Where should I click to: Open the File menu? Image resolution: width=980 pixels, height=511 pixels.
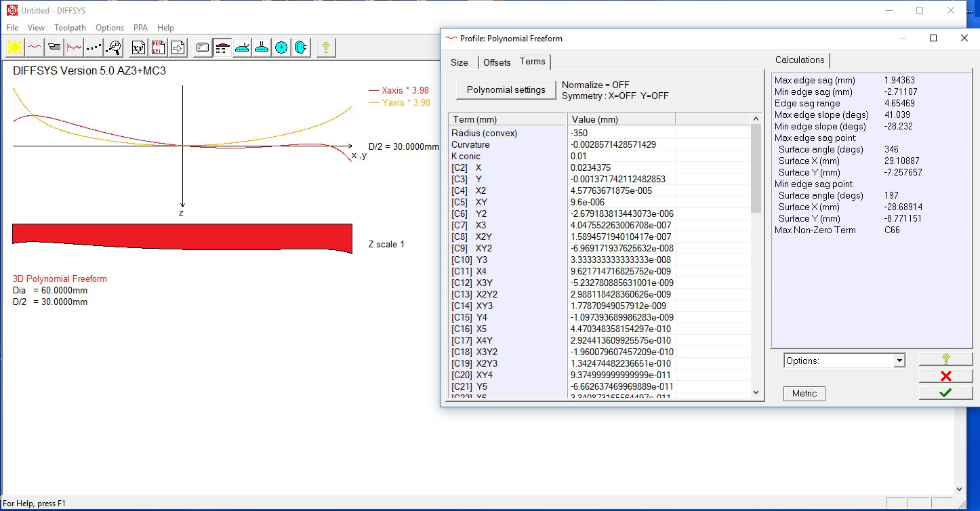click(x=12, y=28)
